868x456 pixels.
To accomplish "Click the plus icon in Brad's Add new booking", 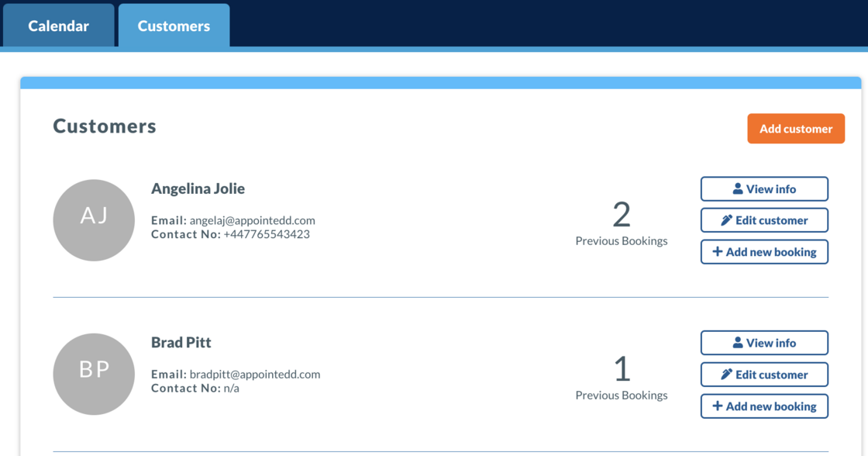I will [x=717, y=406].
